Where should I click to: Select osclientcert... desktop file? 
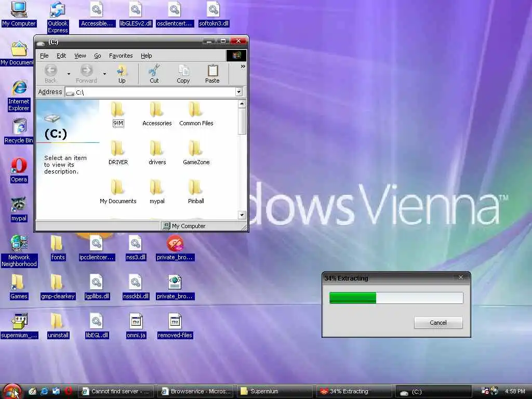(x=175, y=14)
